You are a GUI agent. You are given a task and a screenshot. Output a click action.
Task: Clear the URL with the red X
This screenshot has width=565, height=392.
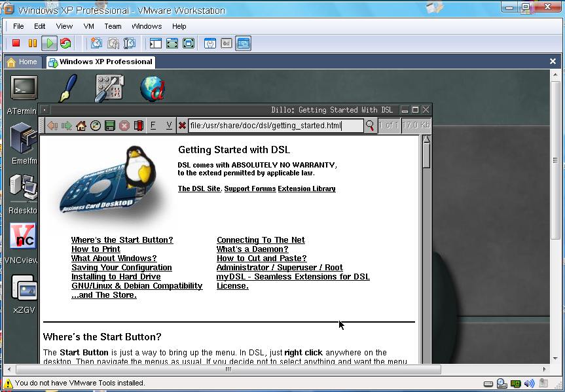[x=182, y=126]
